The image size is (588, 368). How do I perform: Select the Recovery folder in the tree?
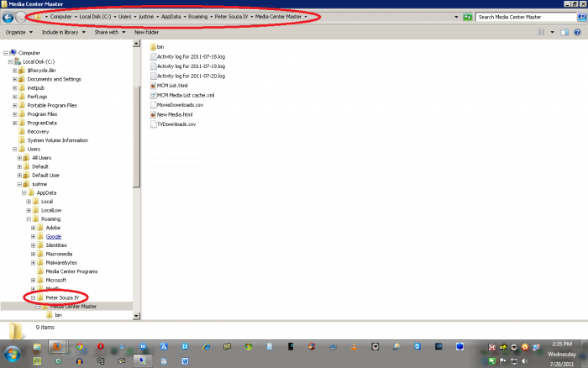pos(38,132)
